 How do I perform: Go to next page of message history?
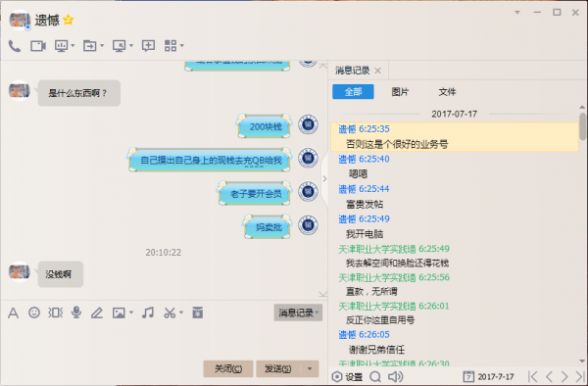click(x=564, y=376)
